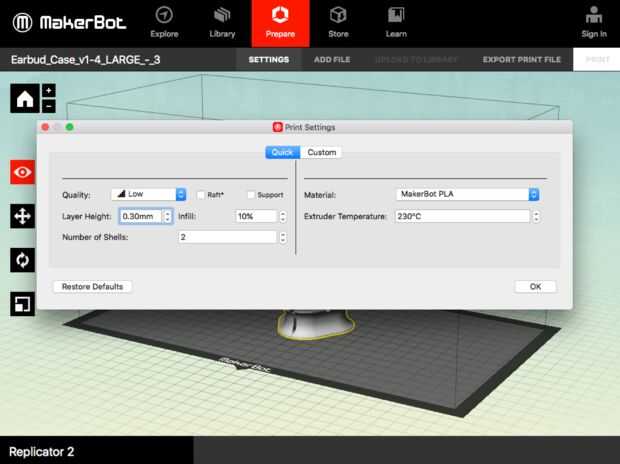Select the earbud case model on plate

coord(316,324)
